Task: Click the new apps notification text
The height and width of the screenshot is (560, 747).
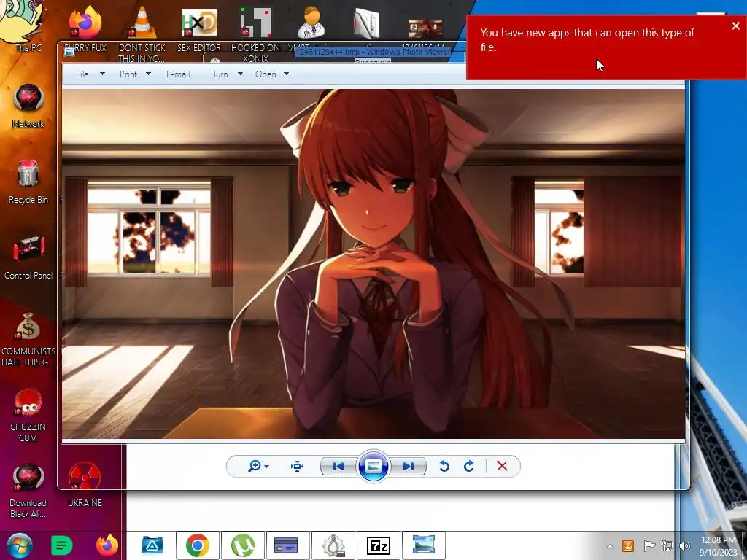Action: pyautogui.click(x=587, y=40)
